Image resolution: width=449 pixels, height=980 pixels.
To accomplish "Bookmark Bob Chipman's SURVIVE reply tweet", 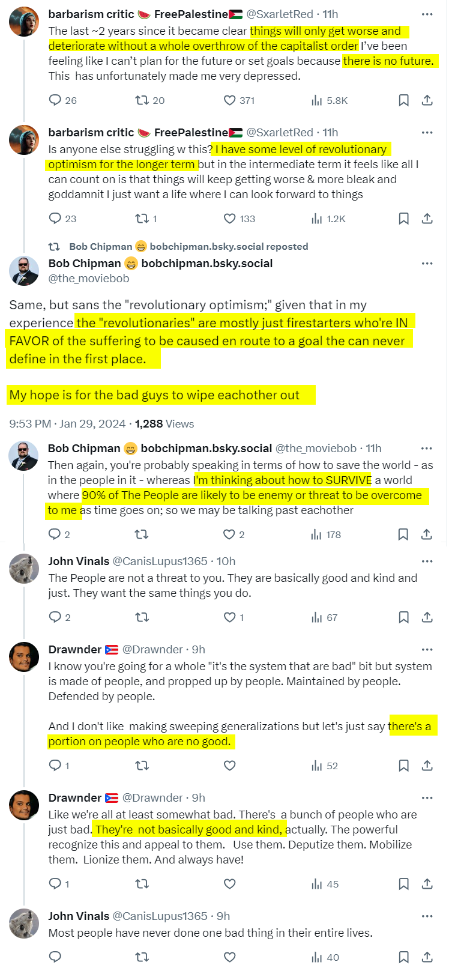I will (403, 534).
